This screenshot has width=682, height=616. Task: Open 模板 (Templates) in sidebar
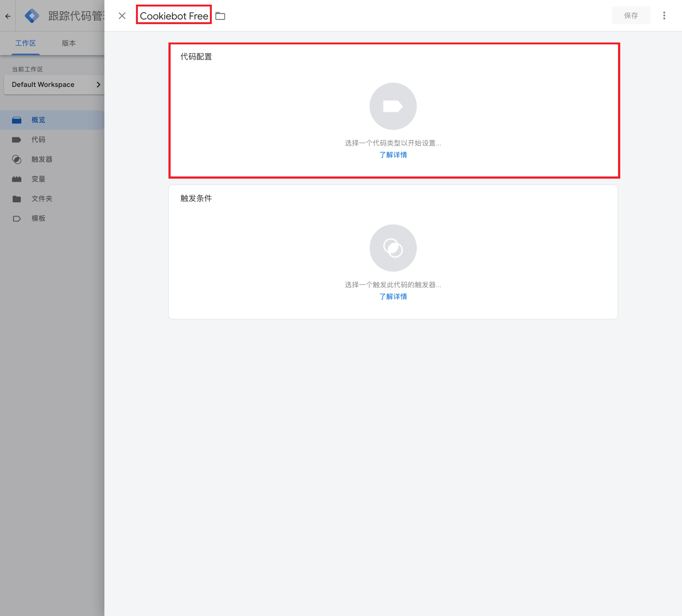click(38, 218)
